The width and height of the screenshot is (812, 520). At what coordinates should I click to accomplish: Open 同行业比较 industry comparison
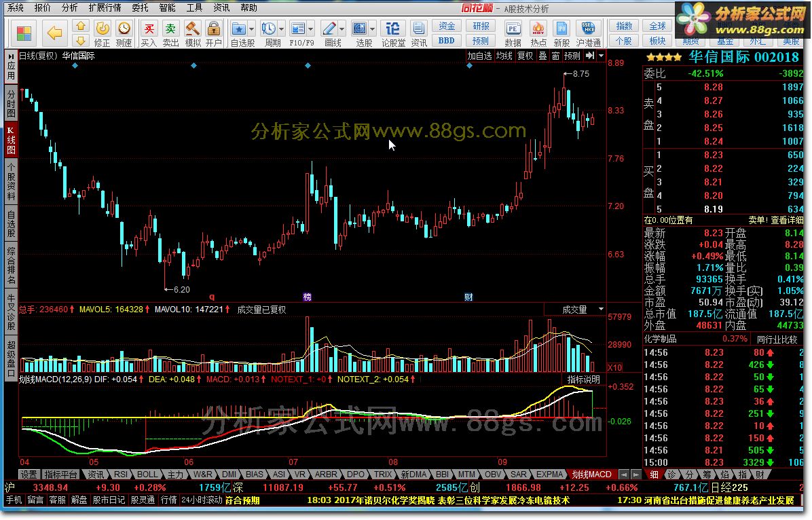pyautogui.click(x=777, y=339)
